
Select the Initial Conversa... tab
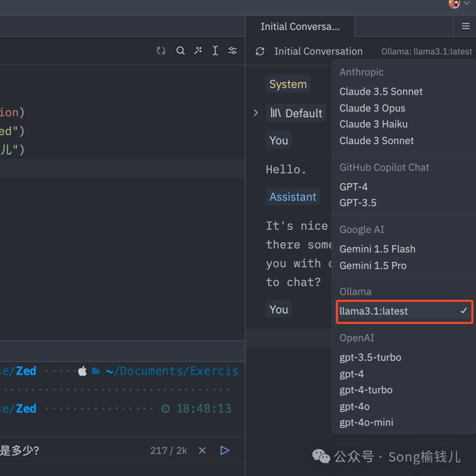(x=300, y=27)
